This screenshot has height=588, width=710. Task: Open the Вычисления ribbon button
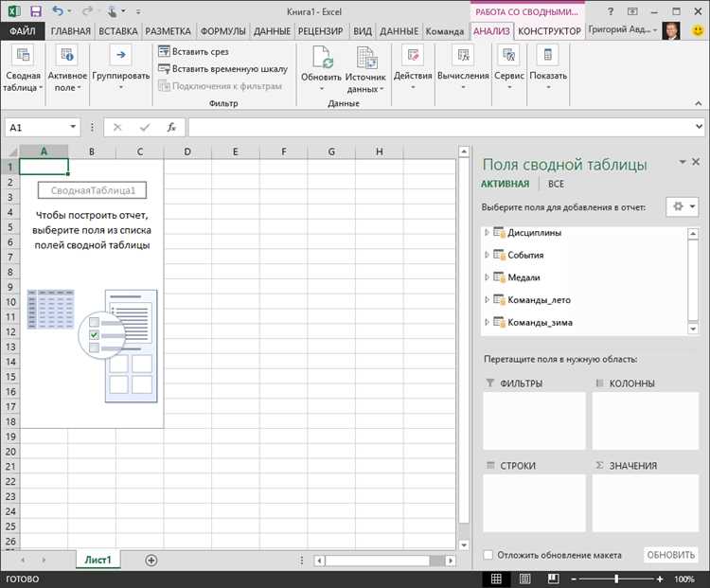[463, 68]
